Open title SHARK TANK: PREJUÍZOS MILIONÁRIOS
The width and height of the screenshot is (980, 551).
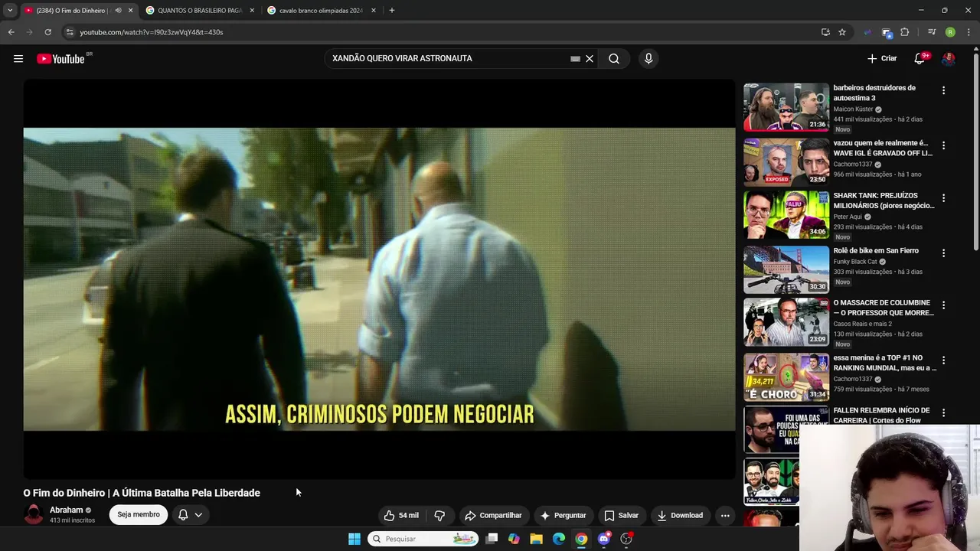(x=884, y=201)
